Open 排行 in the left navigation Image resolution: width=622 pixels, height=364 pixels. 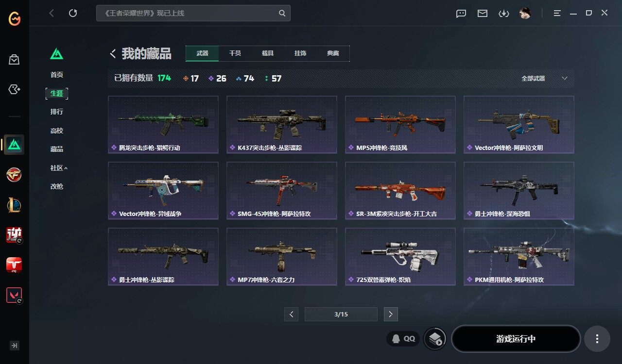(x=57, y=112)
